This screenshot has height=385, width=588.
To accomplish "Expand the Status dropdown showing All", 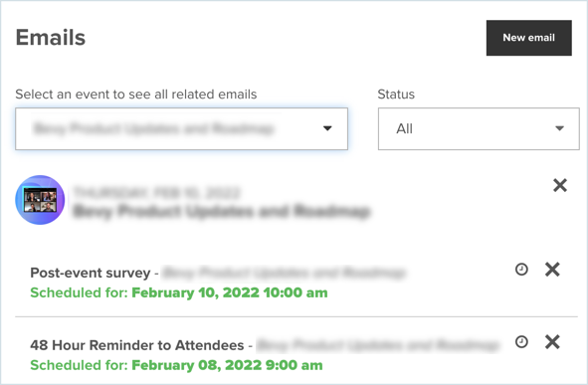I will [479, 128].
